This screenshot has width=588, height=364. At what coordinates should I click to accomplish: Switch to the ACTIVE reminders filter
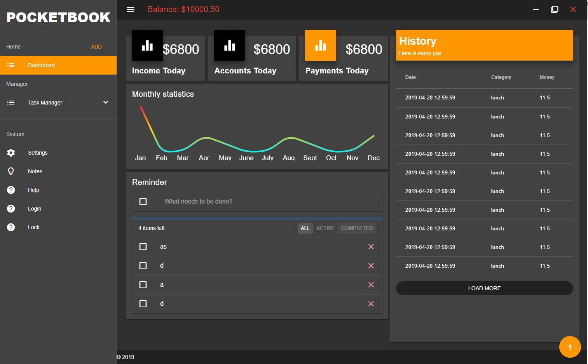pos(325,228)
